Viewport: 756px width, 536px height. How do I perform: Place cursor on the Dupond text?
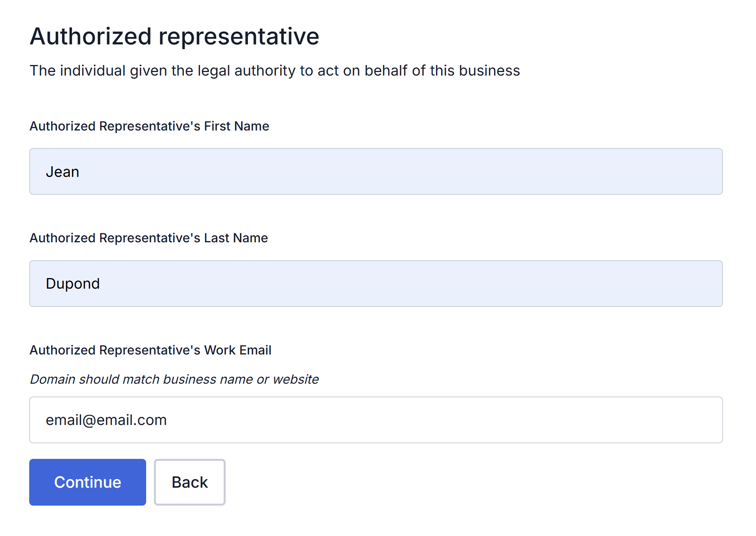[x=73, y=284]
